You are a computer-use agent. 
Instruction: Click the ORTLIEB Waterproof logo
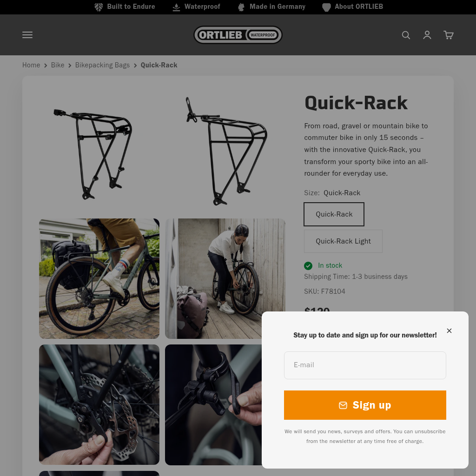click(238, 35)
